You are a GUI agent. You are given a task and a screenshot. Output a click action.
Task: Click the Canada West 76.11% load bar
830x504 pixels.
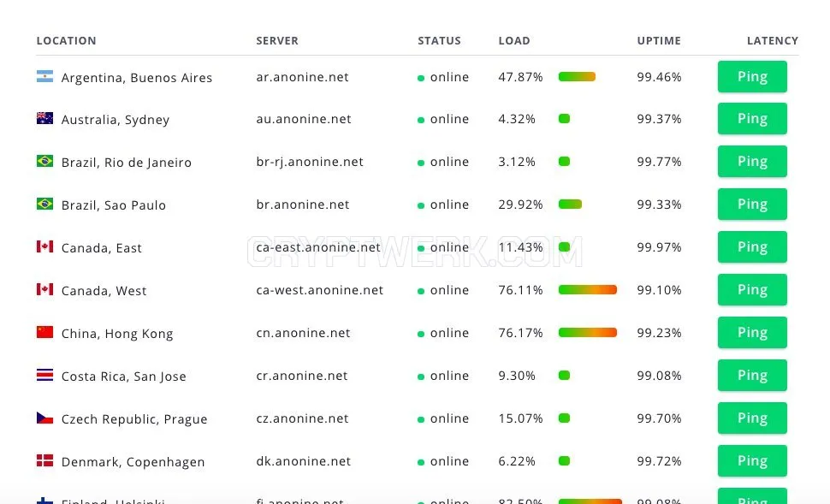click(588, 289)
